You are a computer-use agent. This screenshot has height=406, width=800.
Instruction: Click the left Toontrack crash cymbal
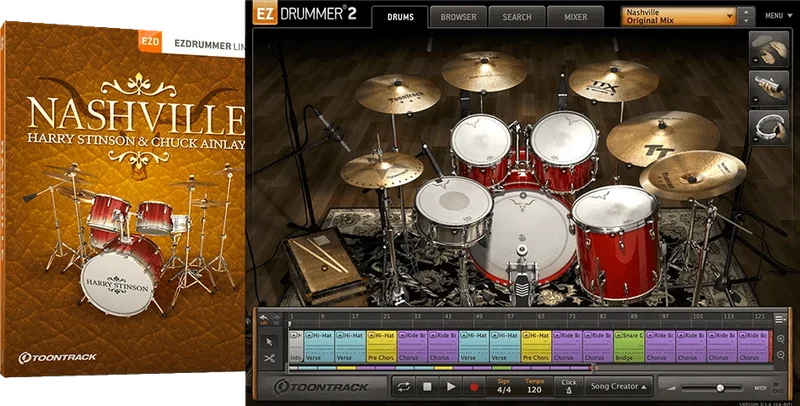397,94
